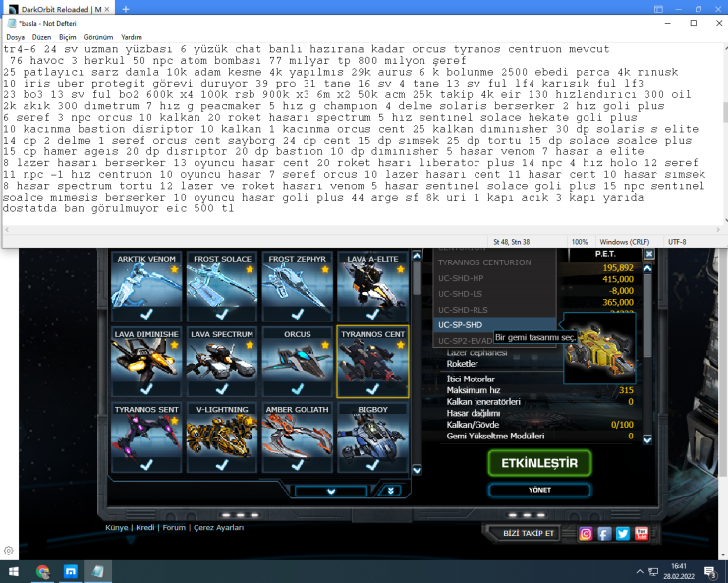728x583 pixels.
Task: Select the Amber Goliath ship design
Action: pyautogui.click(x=297, y=437)
